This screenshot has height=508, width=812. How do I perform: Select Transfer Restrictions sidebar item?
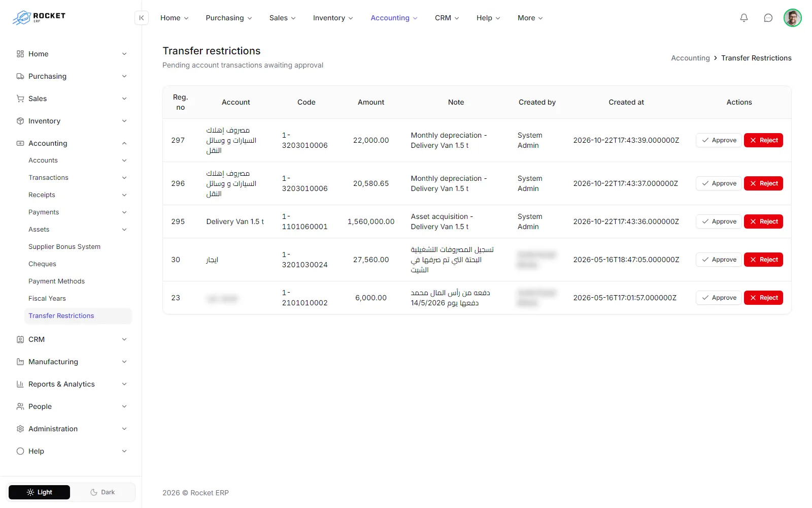78,316
